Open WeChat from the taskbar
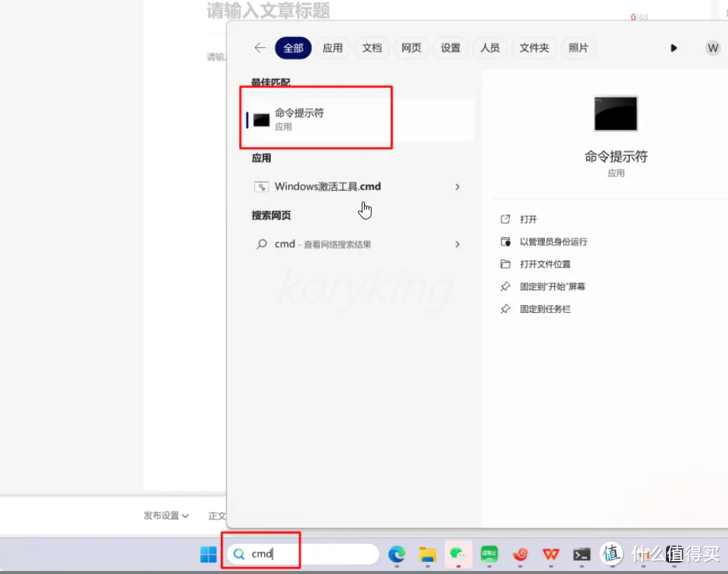 pyautogui.click(x=458, y=554)
